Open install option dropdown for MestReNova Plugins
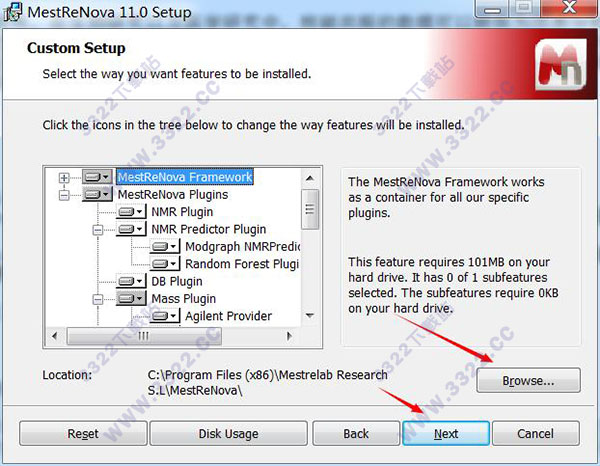The height and width of the screenshot is (466, 600). click(x=97, y=194)
